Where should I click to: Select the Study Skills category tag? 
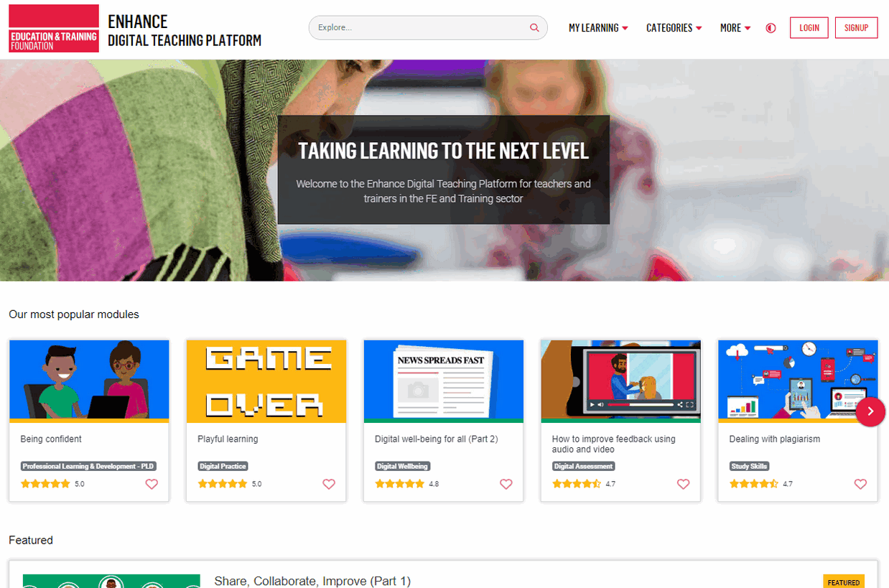(x=749, y=466)
